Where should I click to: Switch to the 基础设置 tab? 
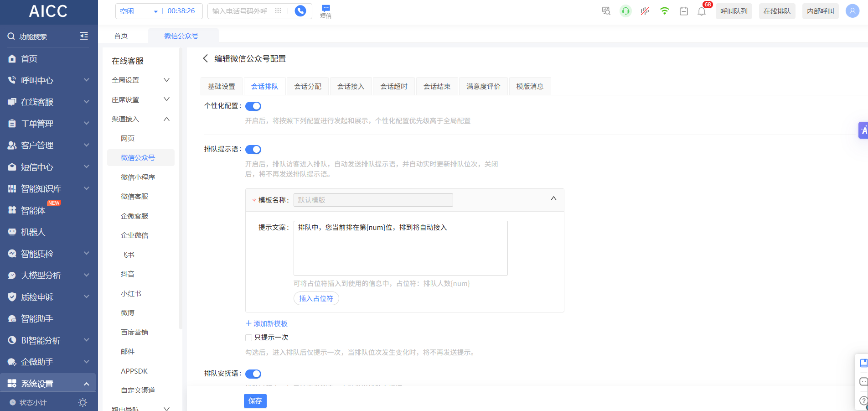point(222,86)
